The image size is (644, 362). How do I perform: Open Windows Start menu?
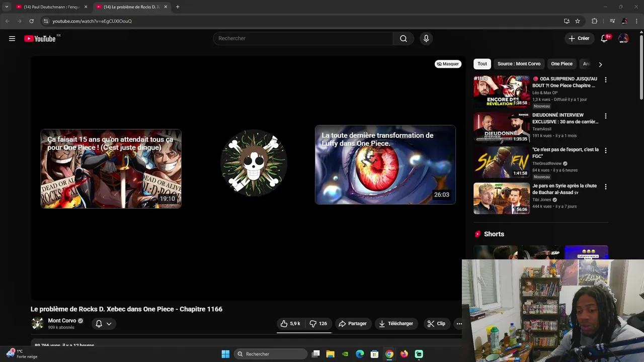tap(225, 354)
